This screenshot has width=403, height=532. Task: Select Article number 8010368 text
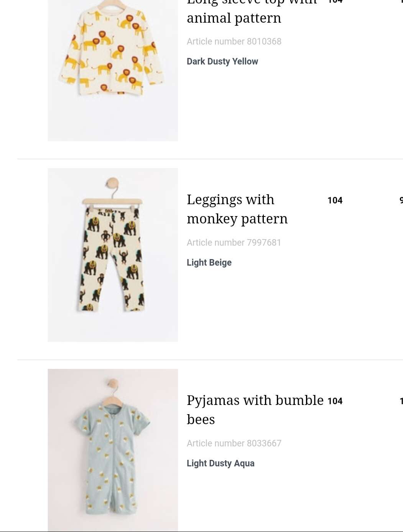[234, 41]
